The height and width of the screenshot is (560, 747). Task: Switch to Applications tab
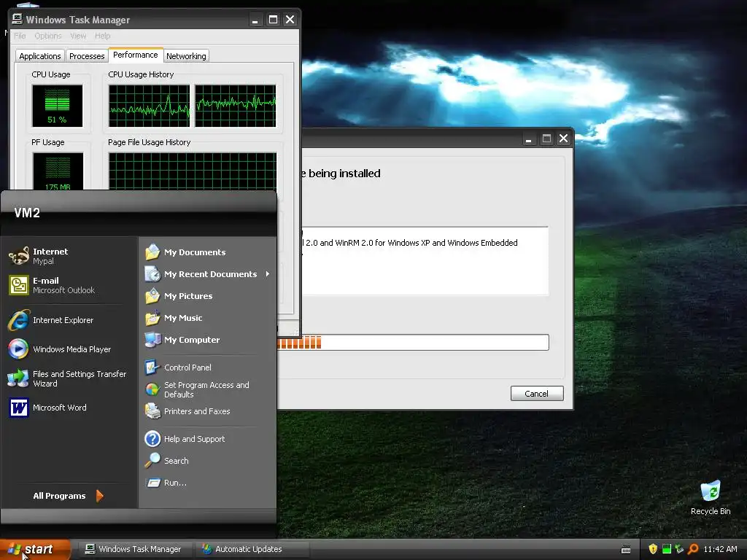tap(40, 56)
